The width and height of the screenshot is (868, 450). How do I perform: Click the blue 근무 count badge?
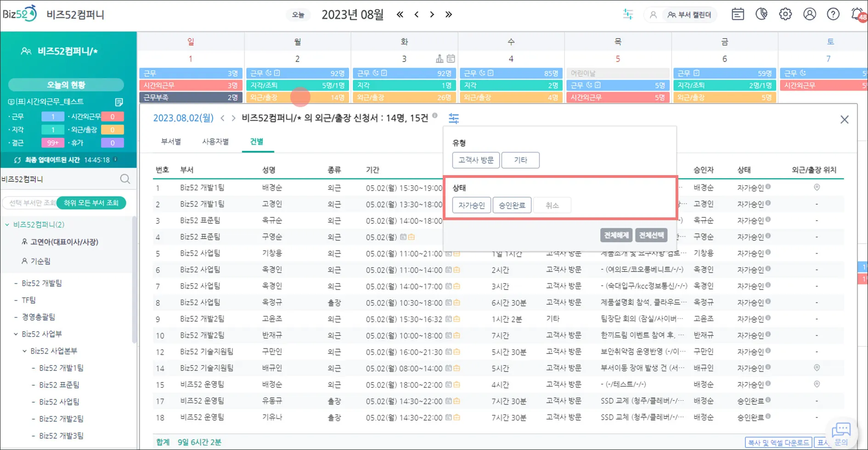(x=53, y=117)
